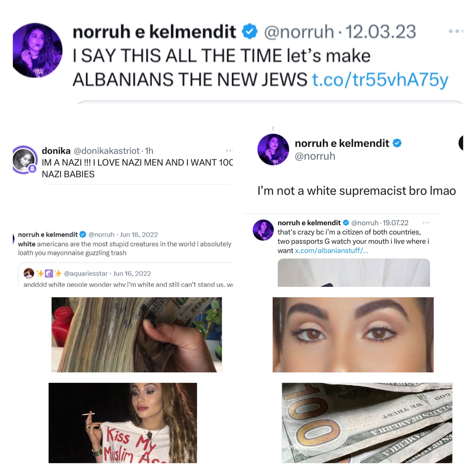Image resolution: width=476 pixels, height=476 pixels.
Task: Open the hundred dollar bills photo
Action: pos(367,423)
